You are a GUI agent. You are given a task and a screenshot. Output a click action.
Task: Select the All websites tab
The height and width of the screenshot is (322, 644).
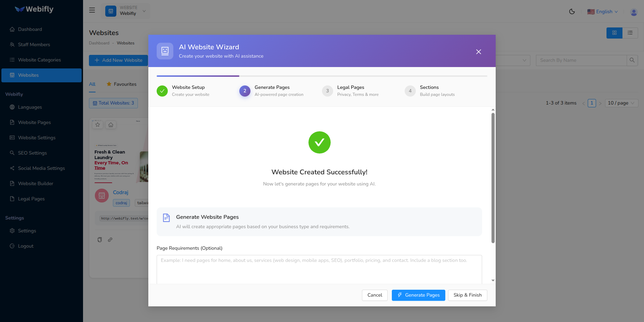(x=92, y=84)
